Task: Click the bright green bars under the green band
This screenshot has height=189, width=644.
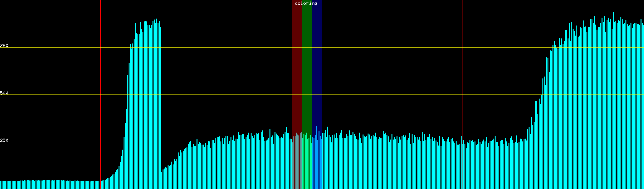Action: [307, 164]
